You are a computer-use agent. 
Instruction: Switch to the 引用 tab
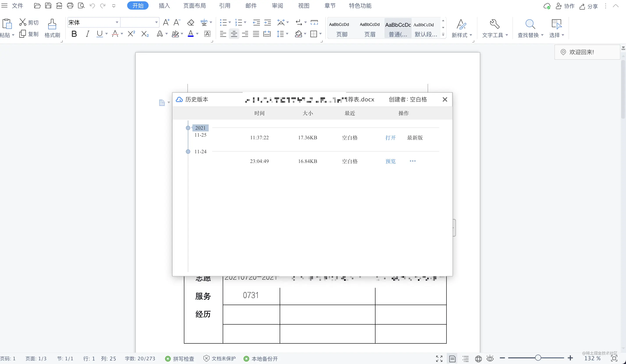click(x=225, y=6)
